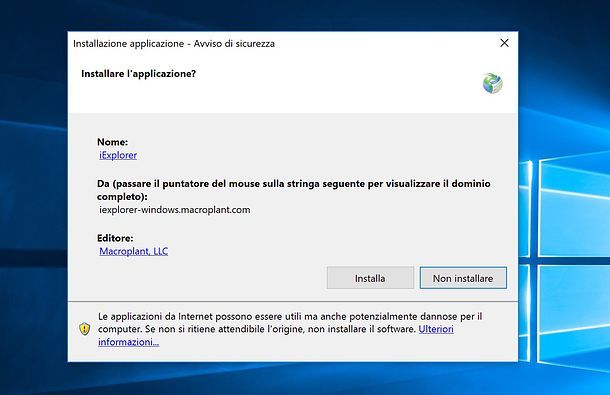Open the Ulteriori informazioni link
The height and width of the screenshot is (395, 610).
436,329
